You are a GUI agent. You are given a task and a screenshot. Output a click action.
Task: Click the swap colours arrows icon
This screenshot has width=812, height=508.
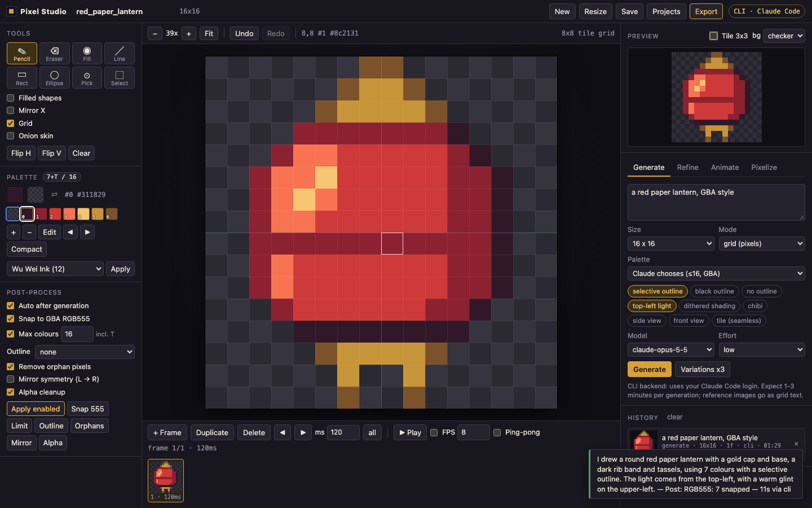(54, 195)
